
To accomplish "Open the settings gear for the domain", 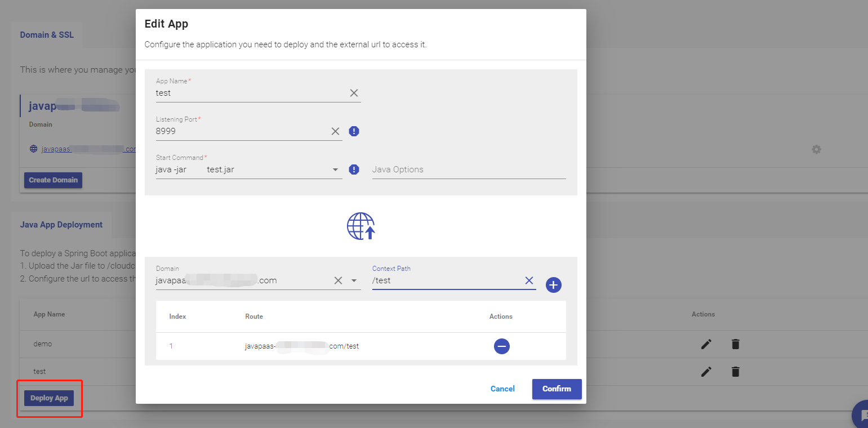I will (x=816, y=149).
